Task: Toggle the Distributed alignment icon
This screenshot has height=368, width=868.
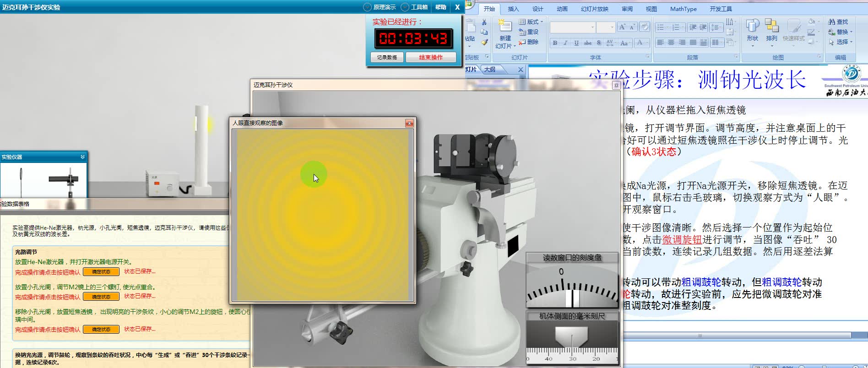Action: pyautogui.click(x=704, y=43)
